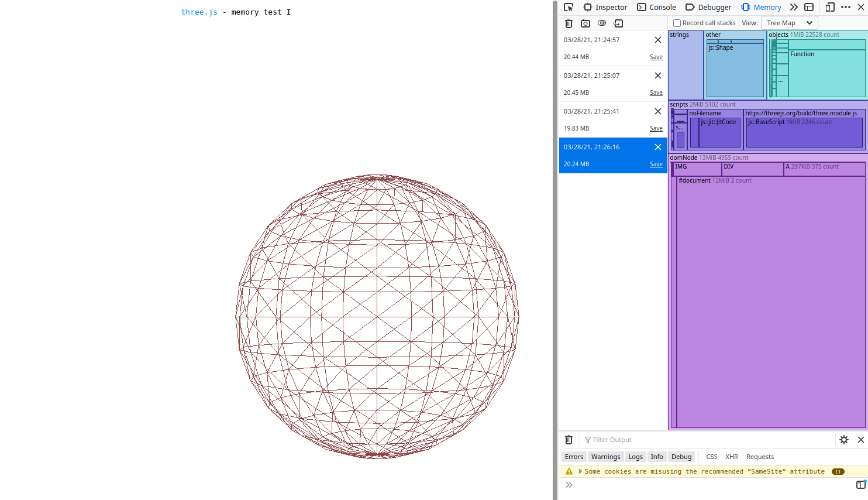Click the compare snapshots icon
This screenshot has width=868, height=500.
[x=602, y=23]
